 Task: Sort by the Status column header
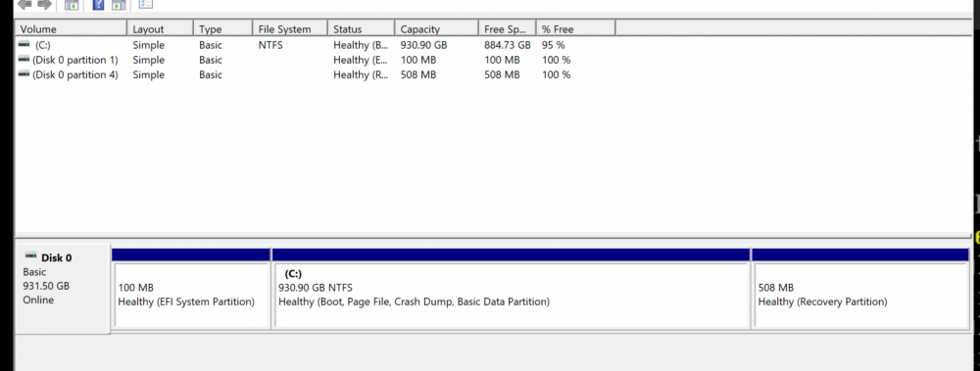(362, 28)
